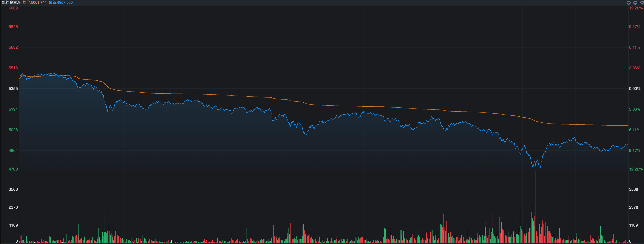
Task: Click the 4700 bottom price axis label
Action: pos(13,169)
